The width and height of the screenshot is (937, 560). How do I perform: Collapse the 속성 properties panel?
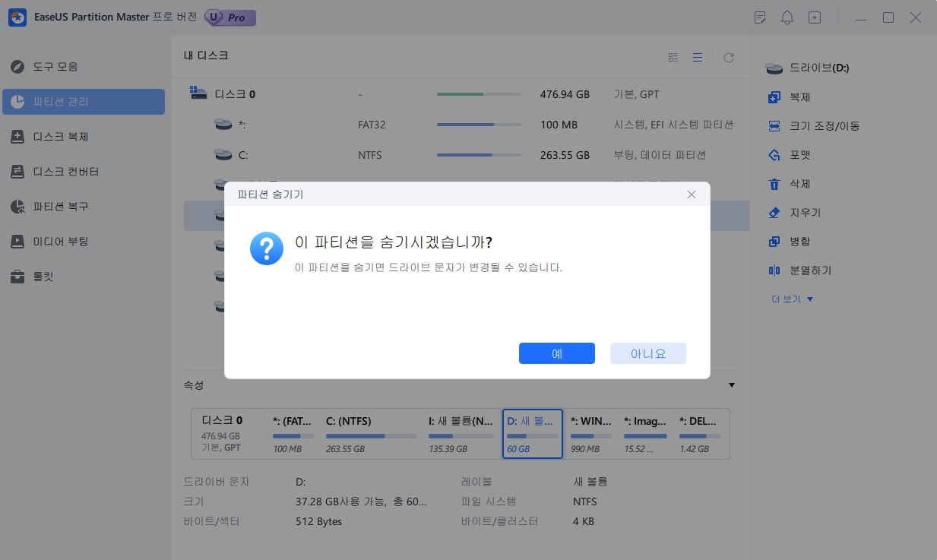pos(731,385)
